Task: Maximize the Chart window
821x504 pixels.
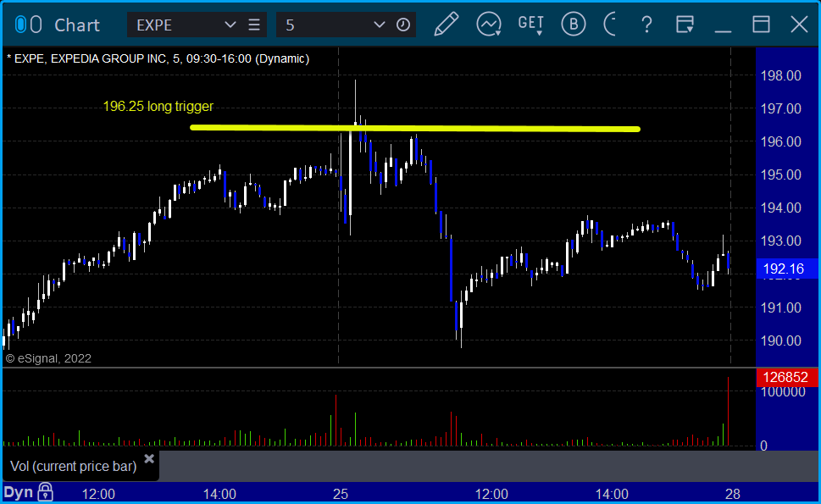Action: click(x=761, y=25)
